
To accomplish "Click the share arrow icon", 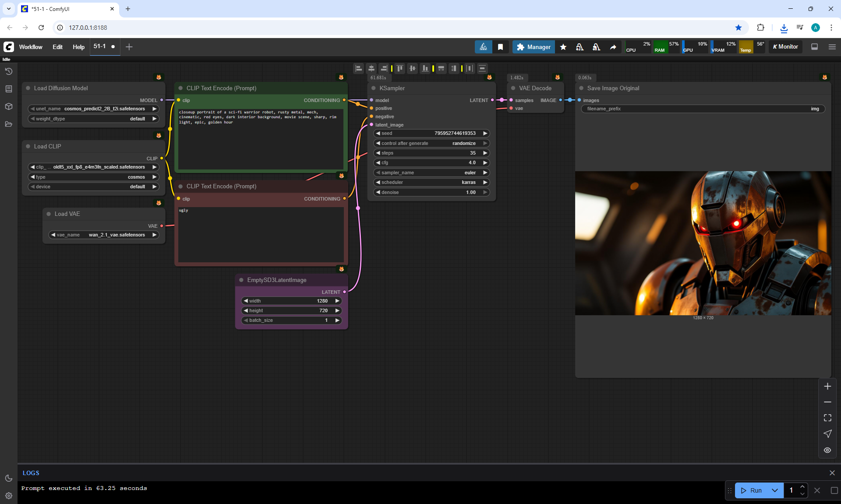I will tap(613, 47).
